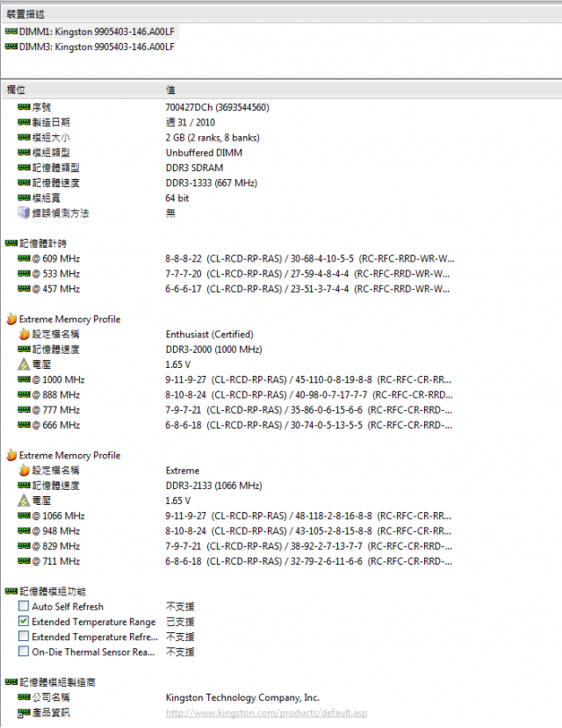
Task: Select the 64 bit value
Action: [177, 198]
